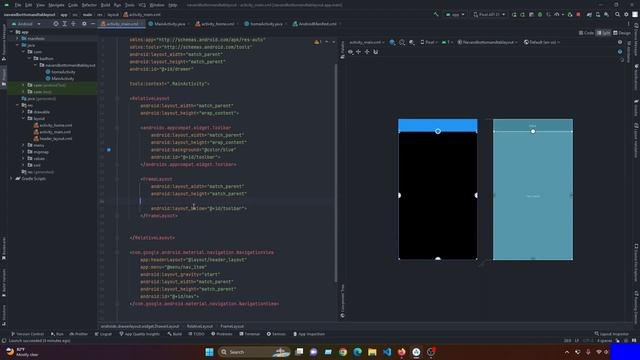640x360 pixels.
Task: Select the toolbar in the design preview
Action: [x=438, y=125]
